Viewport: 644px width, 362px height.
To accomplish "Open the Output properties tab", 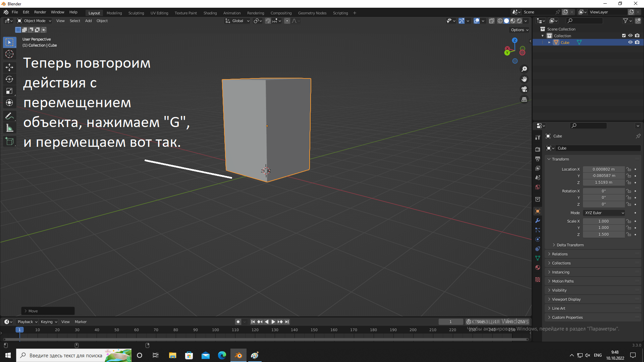I will point(538,159).
